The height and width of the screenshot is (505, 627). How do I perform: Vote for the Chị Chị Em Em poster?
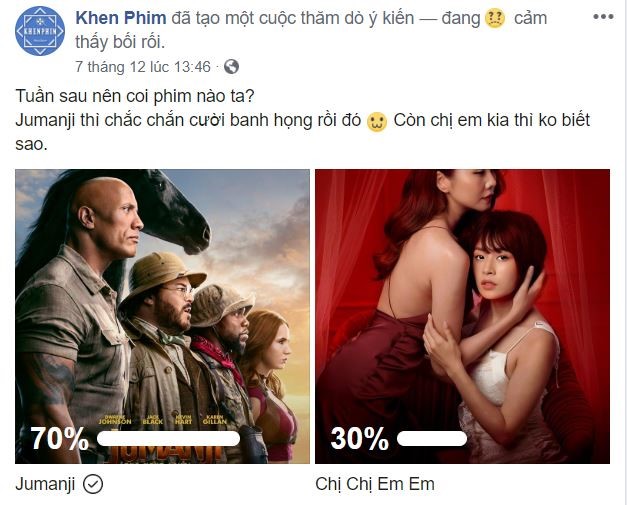pos(462,316)
